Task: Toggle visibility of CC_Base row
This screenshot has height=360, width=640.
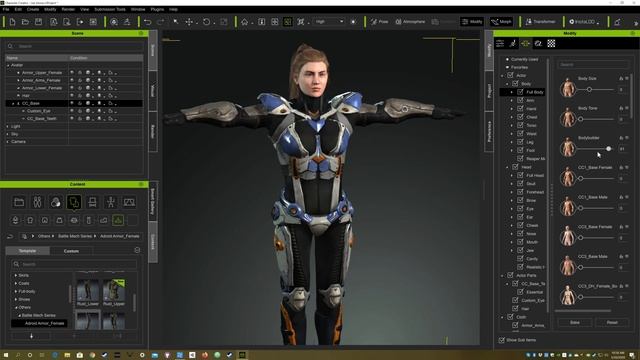Action: (x=72, y=103)
